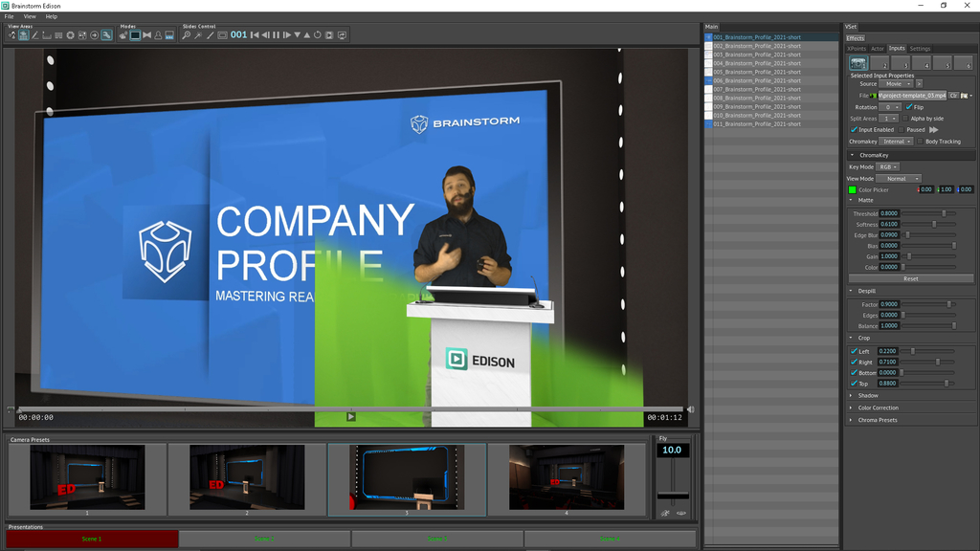Open the View menu
Viewport: 980px width, 551px height.
[30, 16]
